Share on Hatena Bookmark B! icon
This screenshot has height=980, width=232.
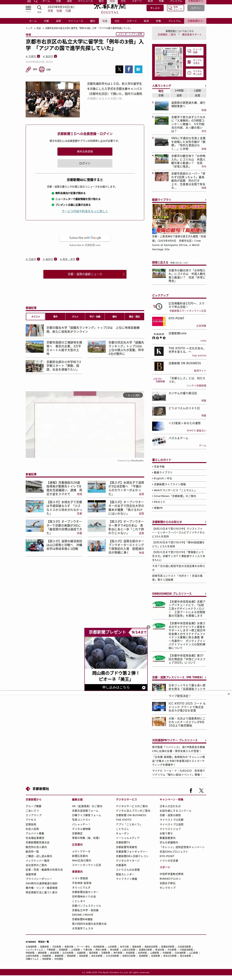coord(138,69)
